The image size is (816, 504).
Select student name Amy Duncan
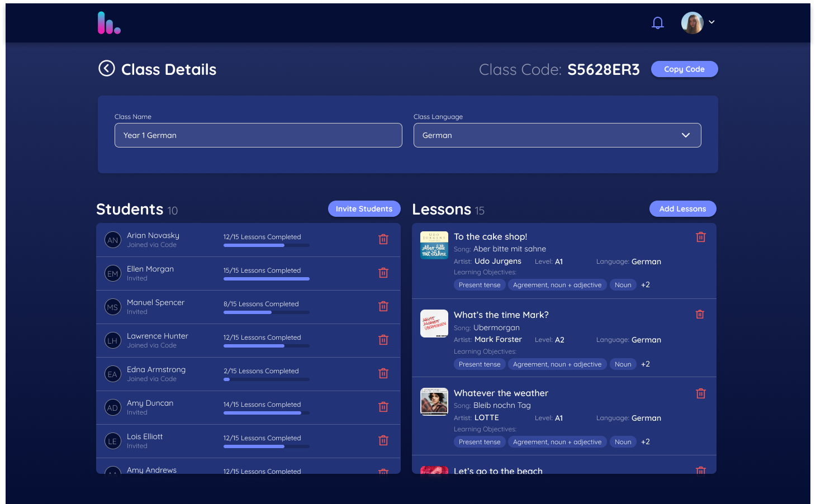(x=150, y=403)
